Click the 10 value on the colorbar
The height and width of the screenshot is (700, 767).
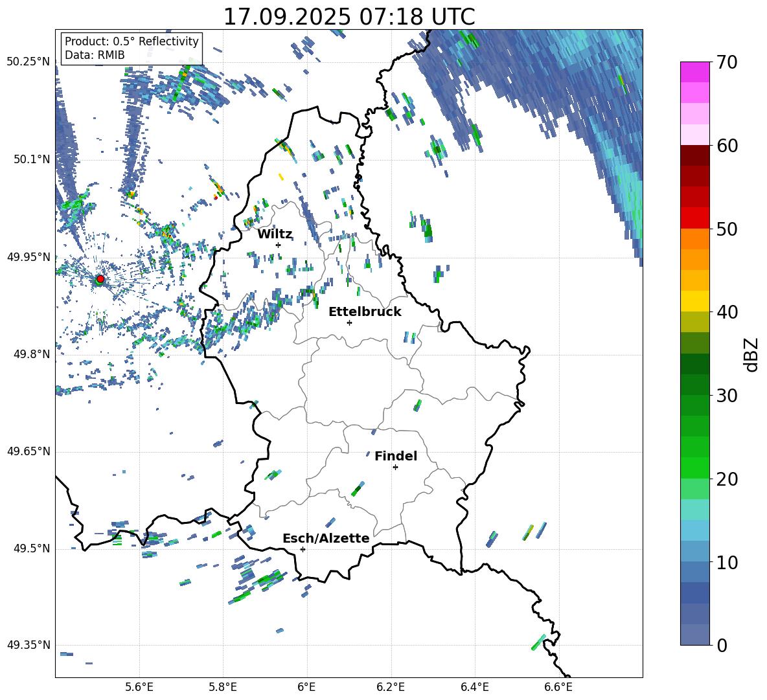tap(727, 562)
